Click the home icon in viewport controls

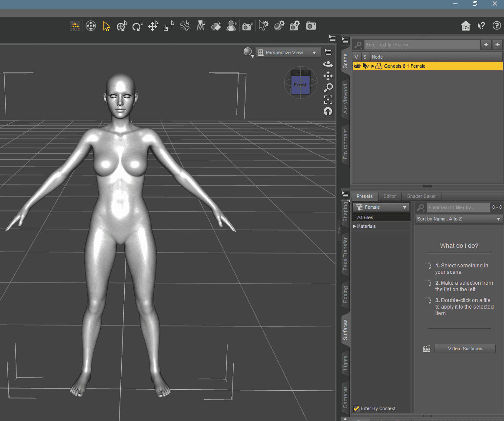(x=465, y=26)
